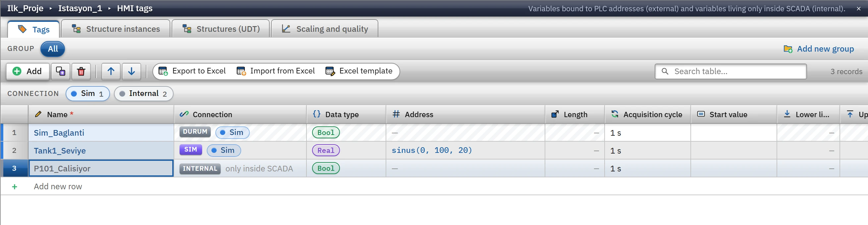Add new group link

click(819, 49)
